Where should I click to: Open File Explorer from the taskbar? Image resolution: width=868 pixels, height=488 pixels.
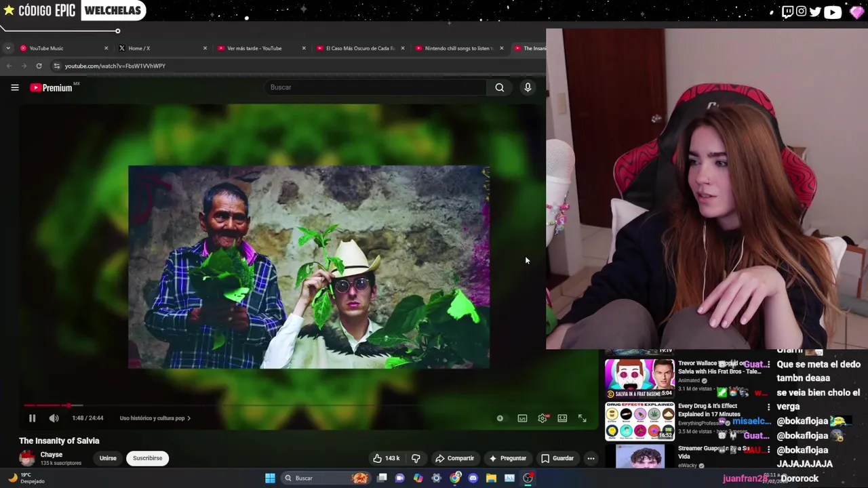[491, 479]
